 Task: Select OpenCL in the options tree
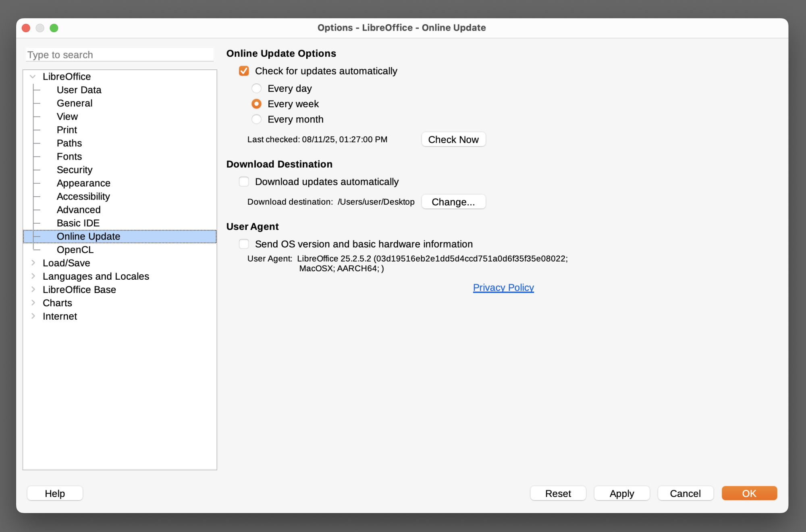click(x=75, y=249)
